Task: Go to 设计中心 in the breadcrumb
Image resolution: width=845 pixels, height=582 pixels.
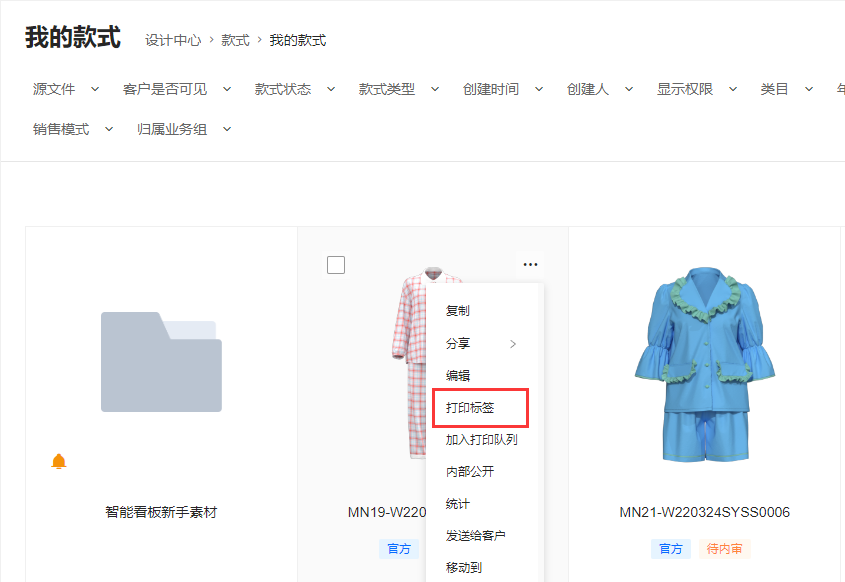Action: [172, 40]
